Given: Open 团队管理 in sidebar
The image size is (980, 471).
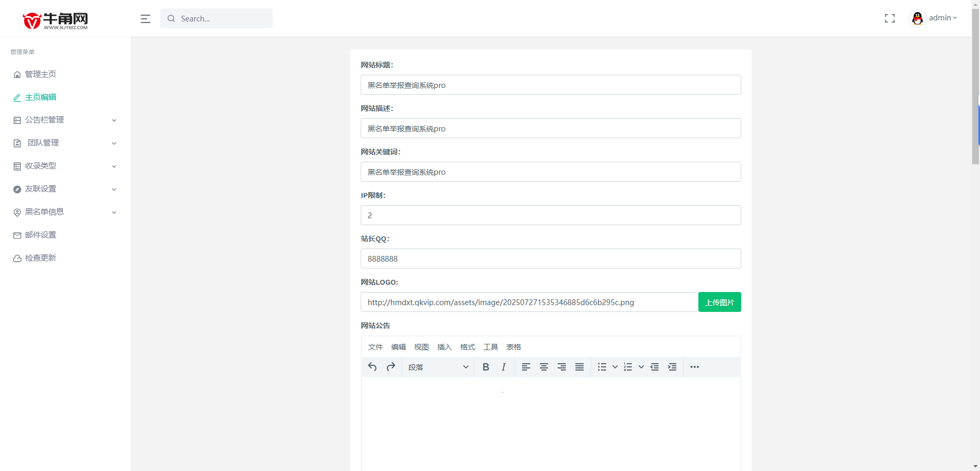Looking at the screenshot, I should (43, 143).
